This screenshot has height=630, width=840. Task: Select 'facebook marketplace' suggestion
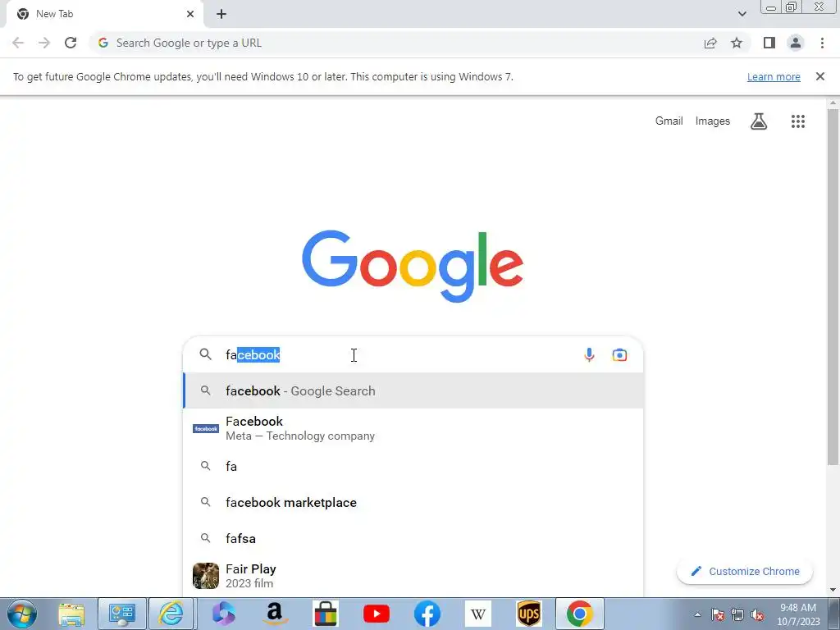click(x=413, y=503)
